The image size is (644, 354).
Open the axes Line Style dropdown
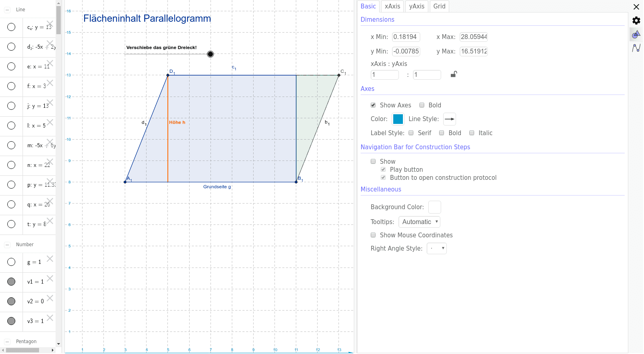(x=450, y=119)
